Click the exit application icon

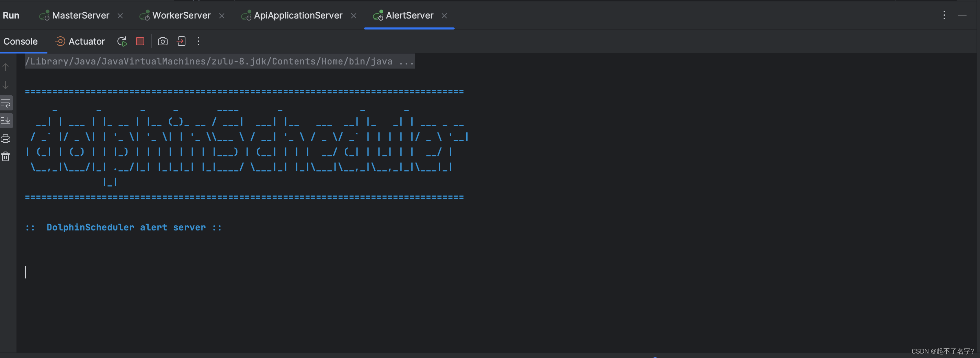pos(181,41)
